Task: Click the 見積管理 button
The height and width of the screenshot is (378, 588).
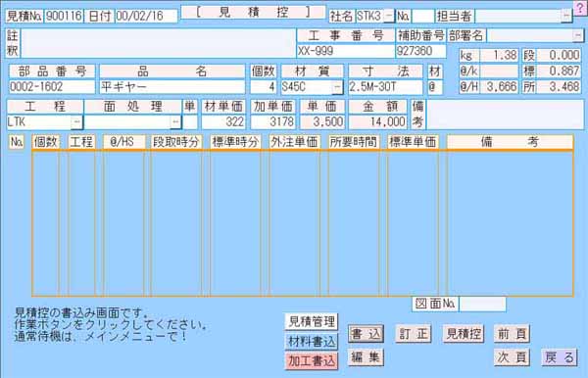Action: tap(312, 322)
